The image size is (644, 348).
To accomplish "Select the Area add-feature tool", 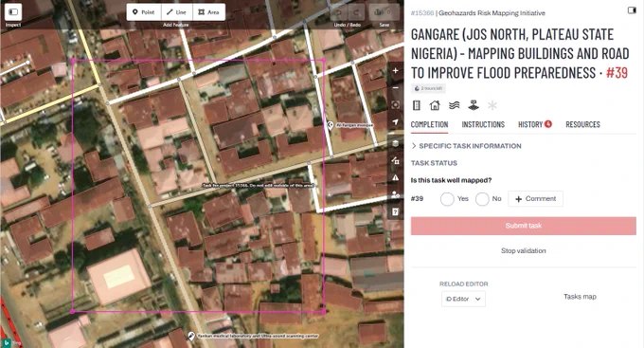I will [x=209, y=12].
